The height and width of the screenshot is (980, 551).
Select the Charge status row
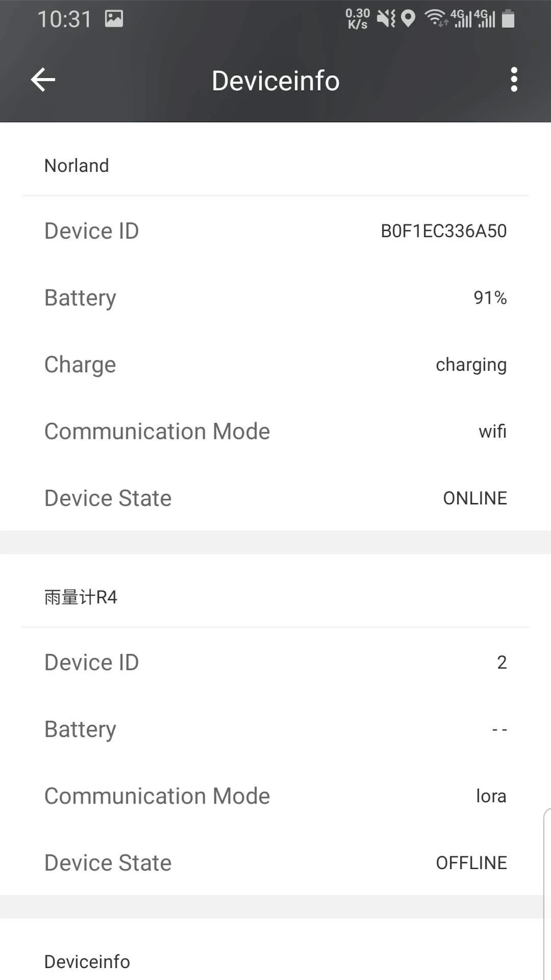[x=275, y=364]
